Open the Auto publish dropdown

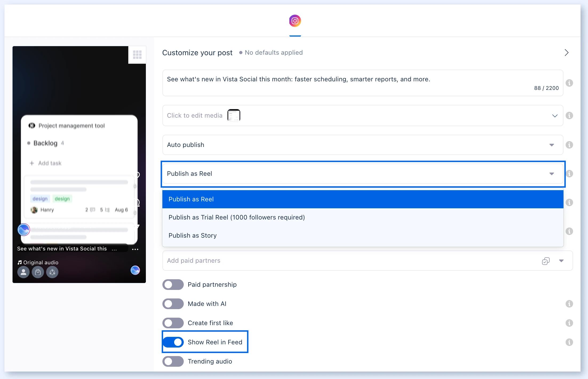point(363,145)
